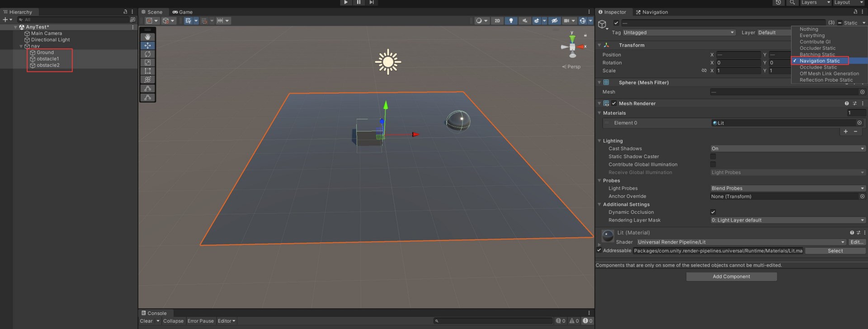The width and height of the screenshot is (868, 329).
Task: Collapse the nav object in Hierarchy
Action: coord(21,46)
